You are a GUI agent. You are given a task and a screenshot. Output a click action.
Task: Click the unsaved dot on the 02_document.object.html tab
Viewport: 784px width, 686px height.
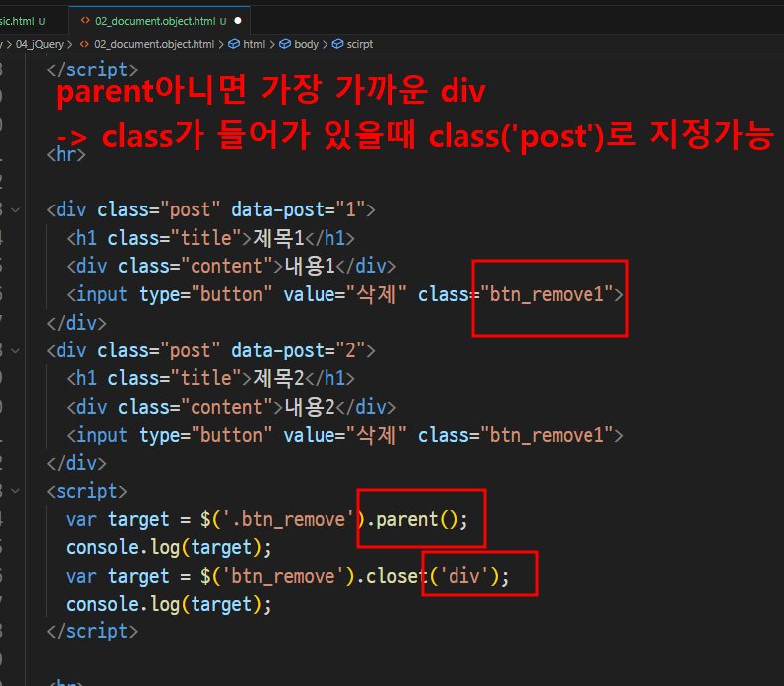pos(238,21)
